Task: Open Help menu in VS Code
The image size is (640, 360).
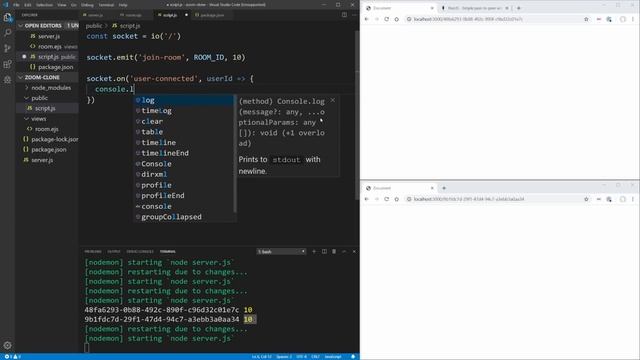Action: click(123, 5)
